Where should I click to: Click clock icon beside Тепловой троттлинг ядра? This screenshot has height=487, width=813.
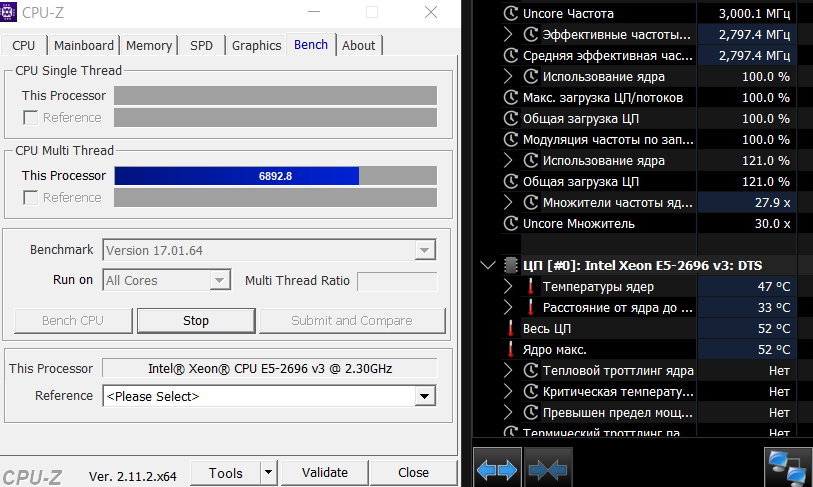tap(530, 370)
